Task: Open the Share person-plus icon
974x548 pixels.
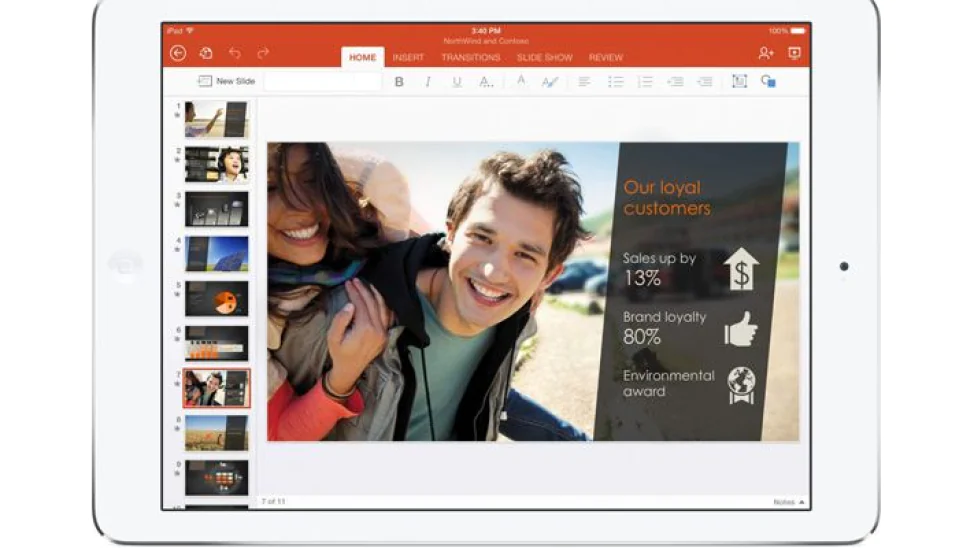Action: (x=766, y=53)
